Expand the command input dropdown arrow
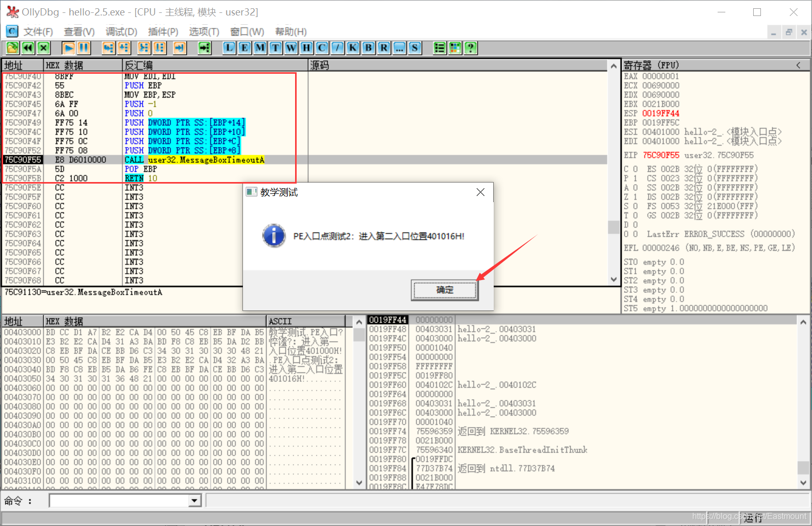The height and width of the screenshot is (526, 812). [x=194, y=500]
